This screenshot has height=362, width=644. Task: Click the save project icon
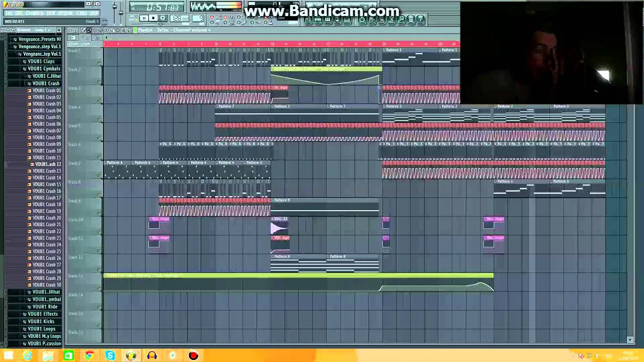382,20
